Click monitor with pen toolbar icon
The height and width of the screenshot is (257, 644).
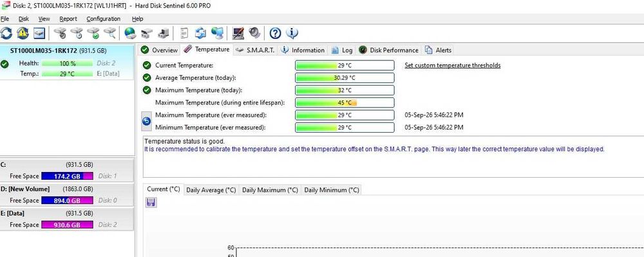click(238, 33)
